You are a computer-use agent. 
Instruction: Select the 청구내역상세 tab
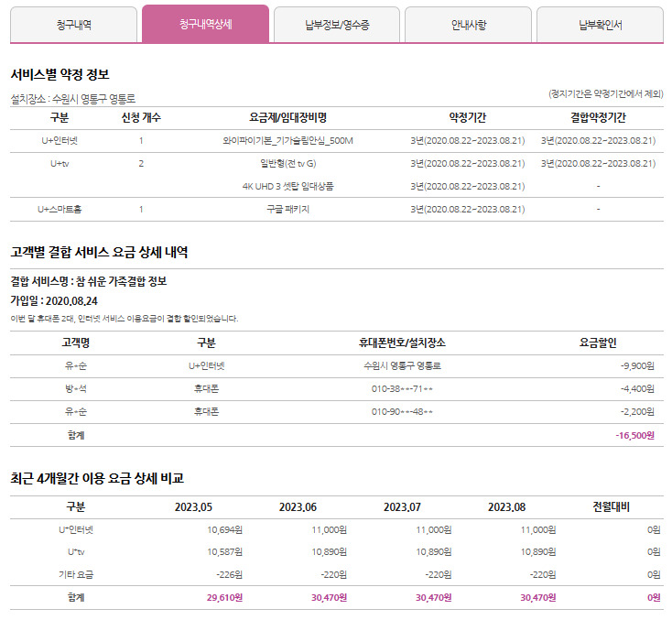(205, 25)
